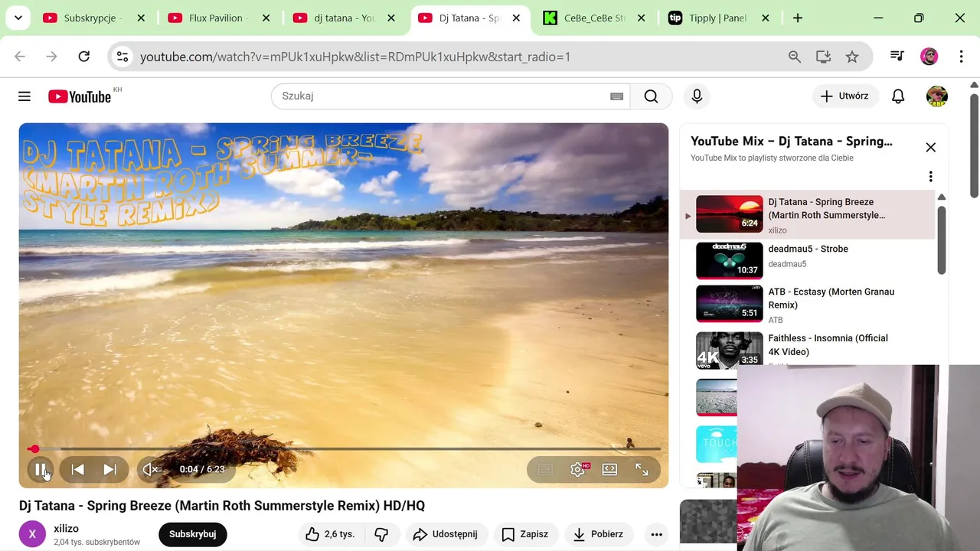Image resolution: width=980 pixels, height=551 pixels.
Task: Open YouTube account avatar menu
Action: tap(937, 96)
